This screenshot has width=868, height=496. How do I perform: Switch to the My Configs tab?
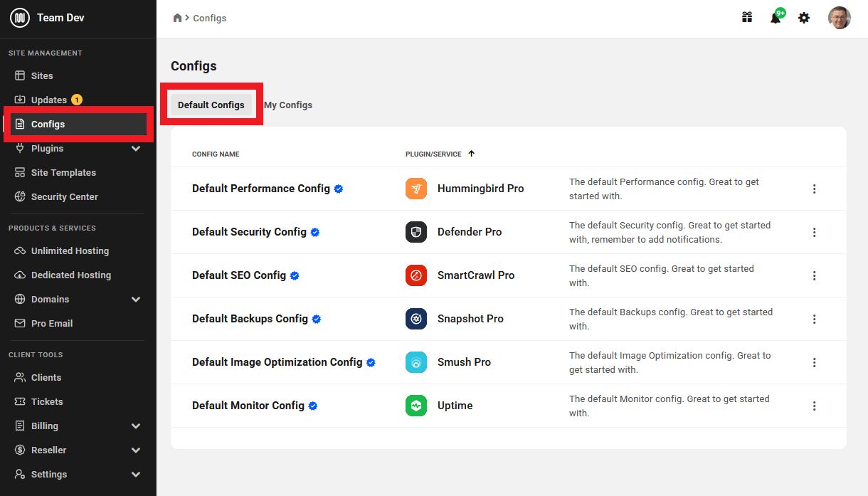click(x=288, y=105)
